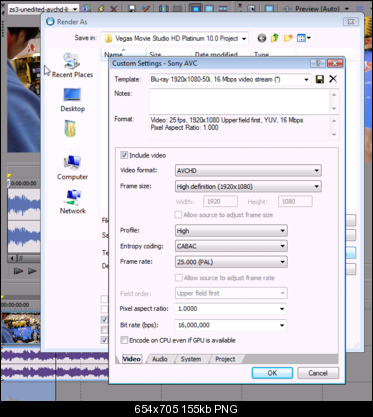Image resolution: width=373 pixels, height=417 pixels.
Task: Toggle Allow source to adjust frame rate
Action: coord(179,278)
